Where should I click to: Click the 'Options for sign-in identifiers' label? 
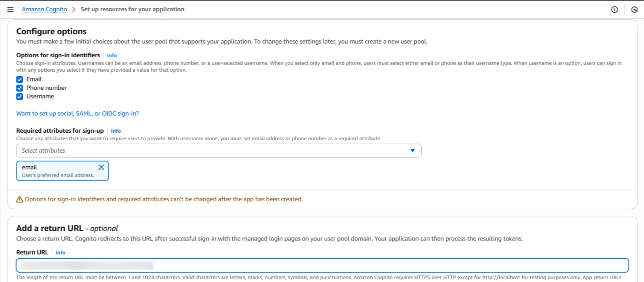58,55
